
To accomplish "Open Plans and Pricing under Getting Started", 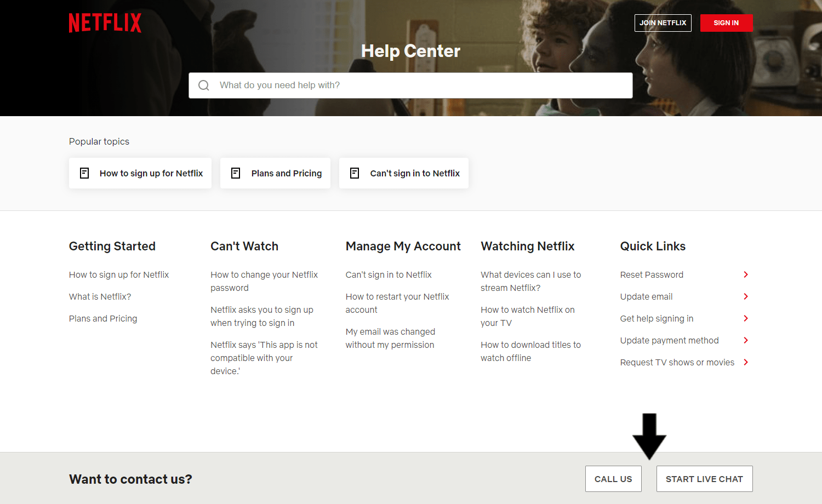I will coord(103,318).
